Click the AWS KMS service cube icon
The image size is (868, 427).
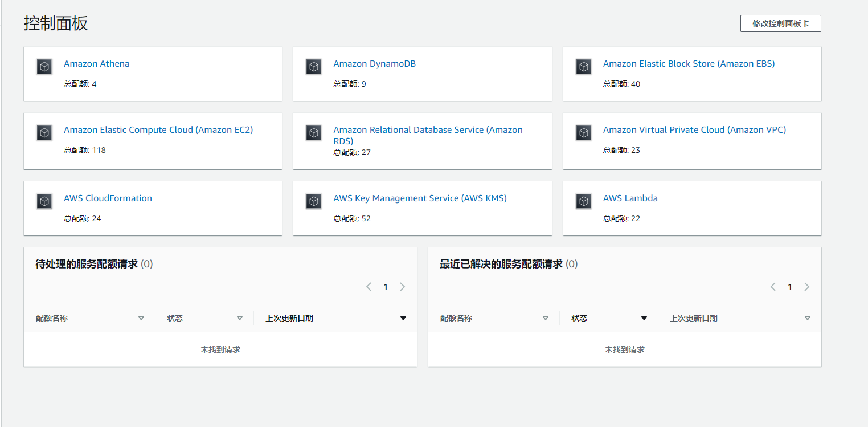(x=314, y=201)
